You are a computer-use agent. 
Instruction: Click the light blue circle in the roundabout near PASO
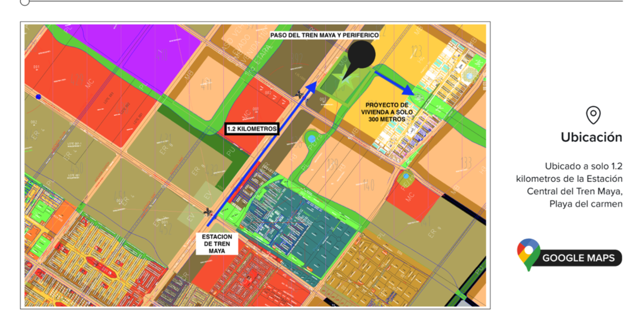pyautogui.click(x=312, y=139)
